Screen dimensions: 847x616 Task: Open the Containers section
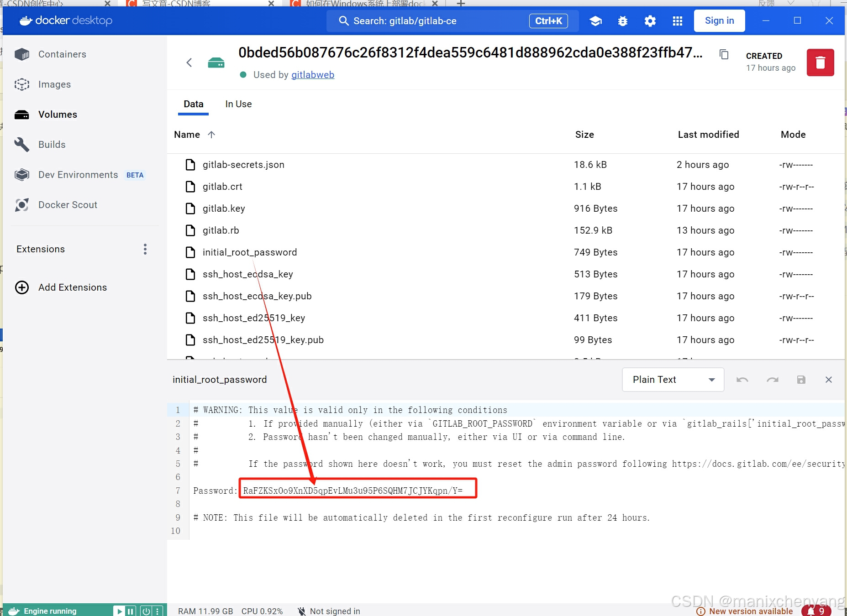click(62, 54)
